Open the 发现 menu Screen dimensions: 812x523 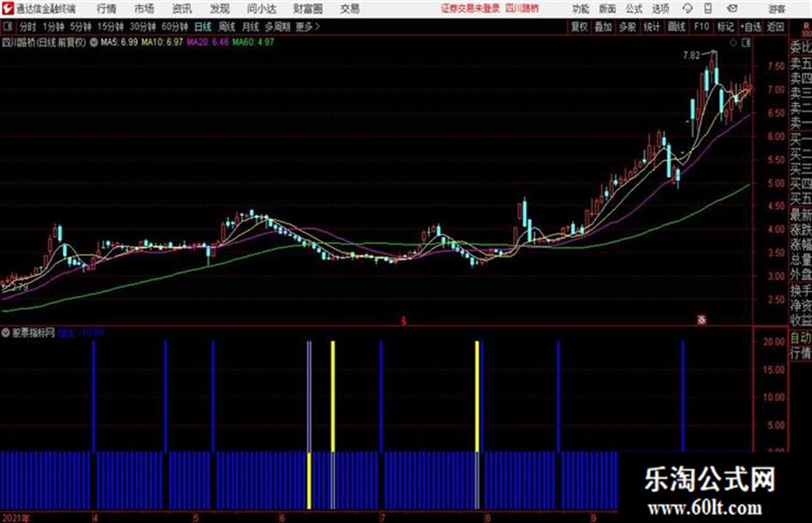pyautogui.click(x=220, y=9)
